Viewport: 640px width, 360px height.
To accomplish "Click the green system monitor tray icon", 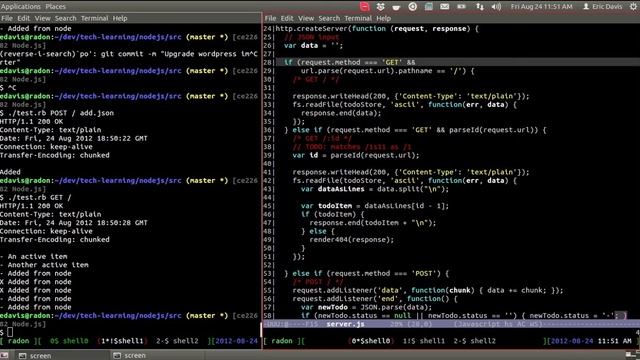I will pos(429,7).
